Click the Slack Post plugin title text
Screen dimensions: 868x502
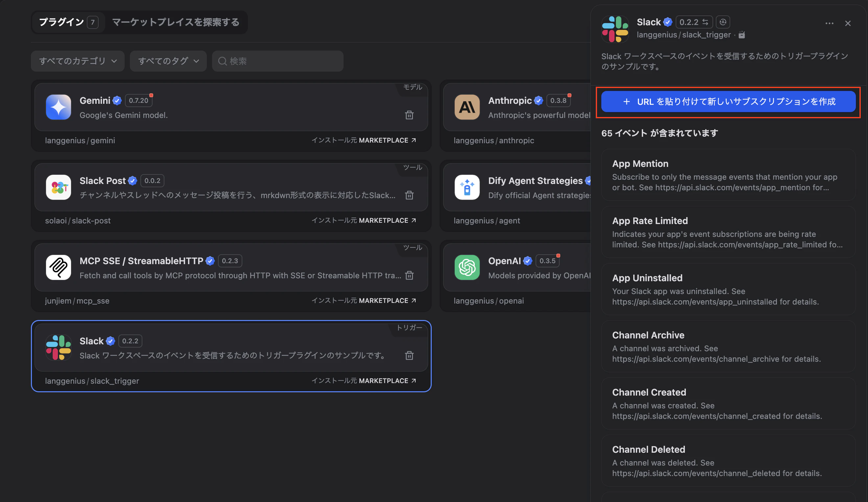pyautogui.click(x=103, y=181)
